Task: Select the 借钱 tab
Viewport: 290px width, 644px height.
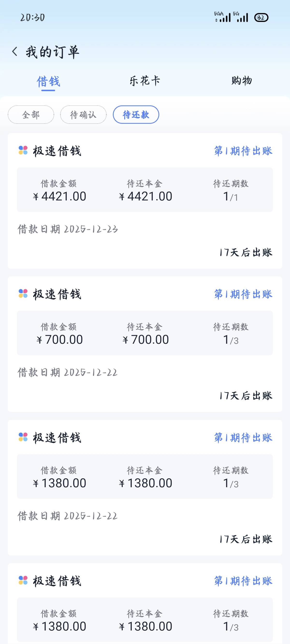Action: coord(48,82)
